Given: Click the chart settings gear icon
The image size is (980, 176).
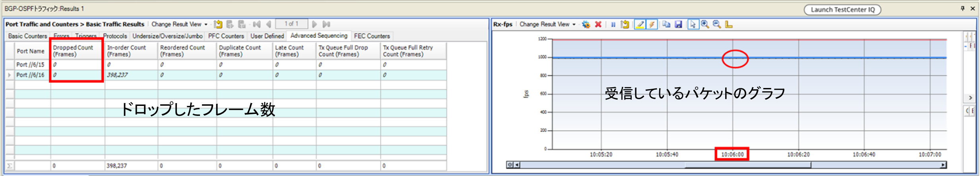Looking at the screenshot, I should [586, 24].
